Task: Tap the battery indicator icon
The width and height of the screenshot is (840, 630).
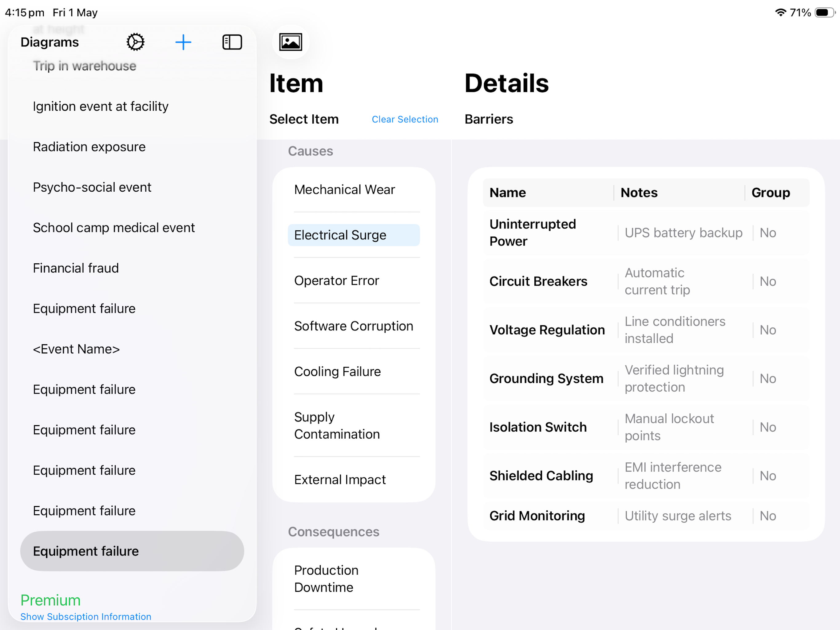Action: (x=825, y=13)
